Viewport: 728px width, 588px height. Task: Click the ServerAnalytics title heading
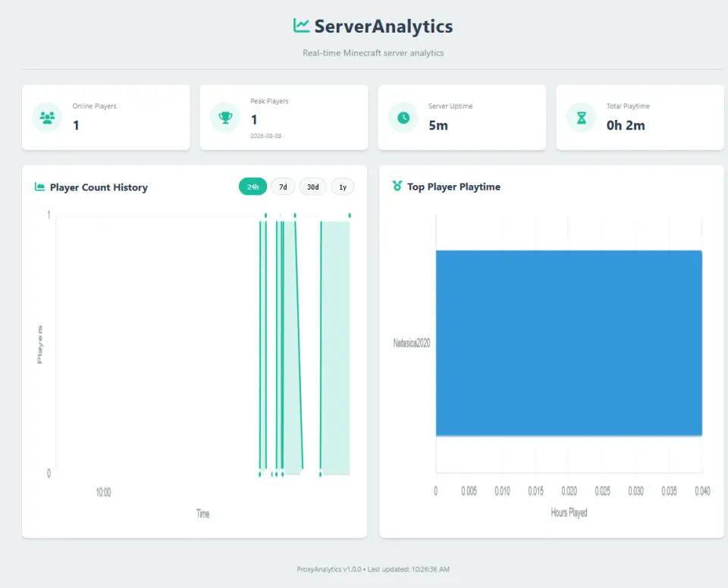tap(384, 26)
